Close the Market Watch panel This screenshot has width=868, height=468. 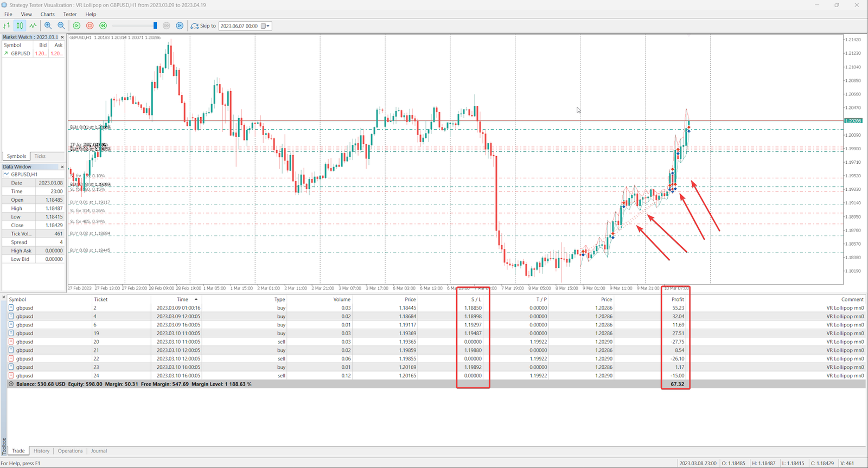[x=62, y=37]
